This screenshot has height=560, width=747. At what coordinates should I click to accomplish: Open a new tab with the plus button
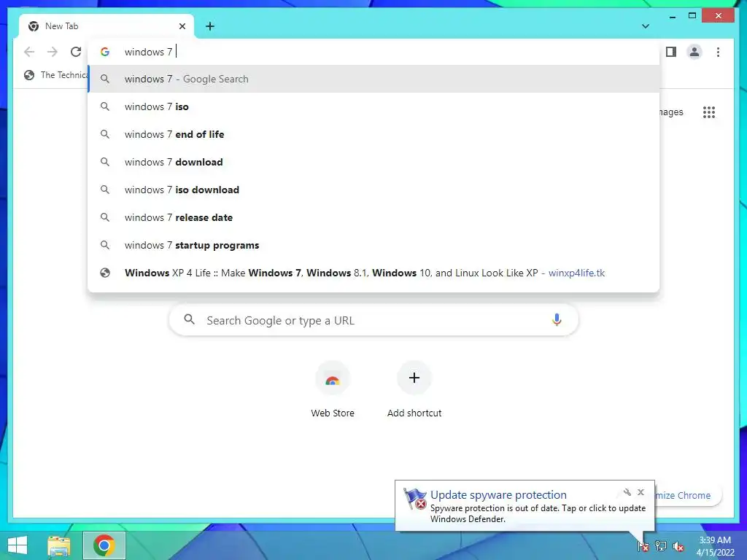click(x=210, y=26)
